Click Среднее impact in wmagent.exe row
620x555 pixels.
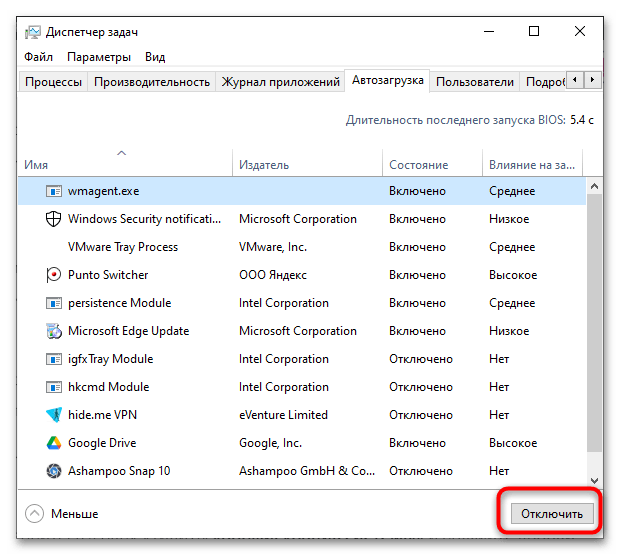click(x=512, y=191)
